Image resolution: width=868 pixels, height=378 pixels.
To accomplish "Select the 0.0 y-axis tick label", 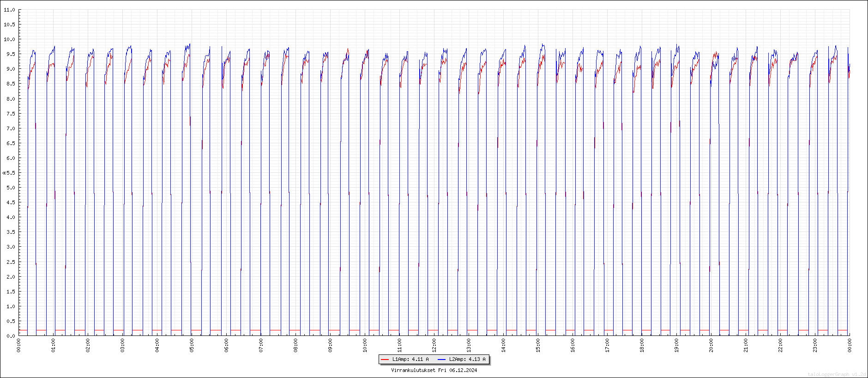I will 10,336.
